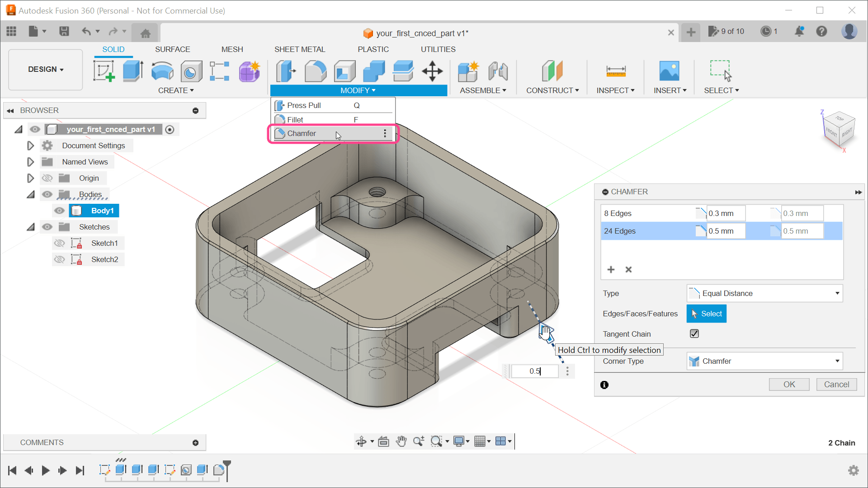Switch to the Surface tab
The height and width of the screenshot is (488, 868).
(x=172, y=49)
